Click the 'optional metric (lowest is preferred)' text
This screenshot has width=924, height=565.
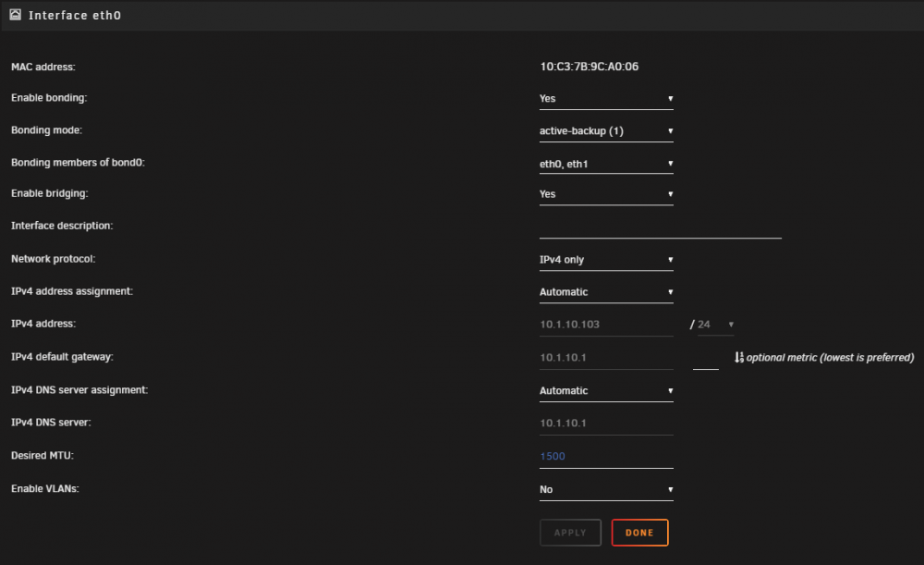click(831, 357)
